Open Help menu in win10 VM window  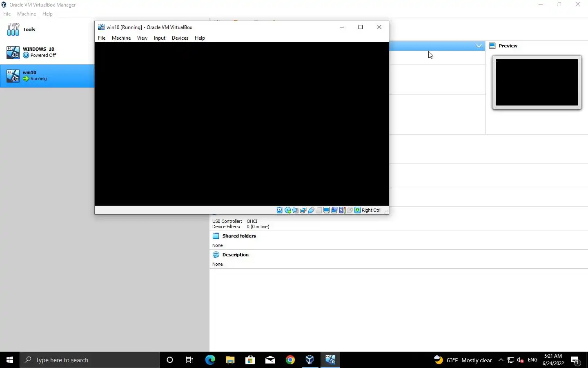[200, 38]
